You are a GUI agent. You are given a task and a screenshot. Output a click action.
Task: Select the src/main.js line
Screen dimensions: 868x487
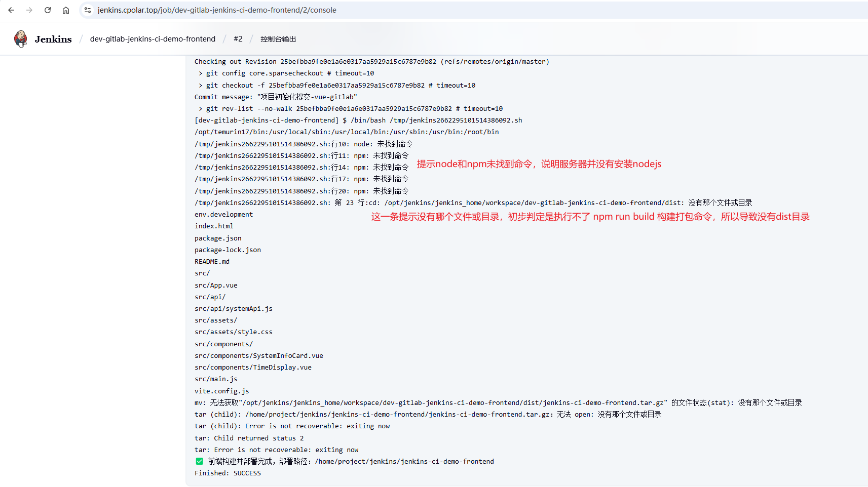point(216,379)
